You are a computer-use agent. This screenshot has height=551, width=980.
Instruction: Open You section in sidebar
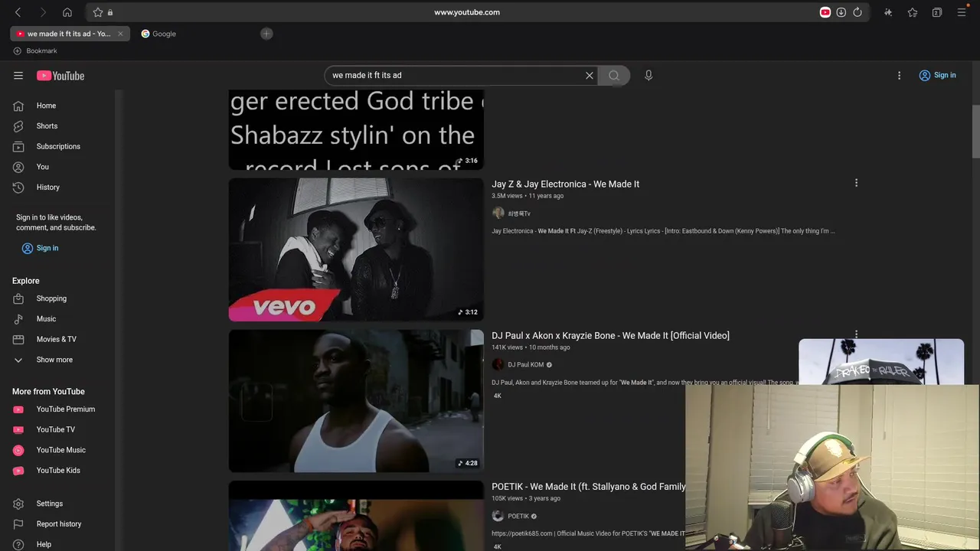(42, 167)
